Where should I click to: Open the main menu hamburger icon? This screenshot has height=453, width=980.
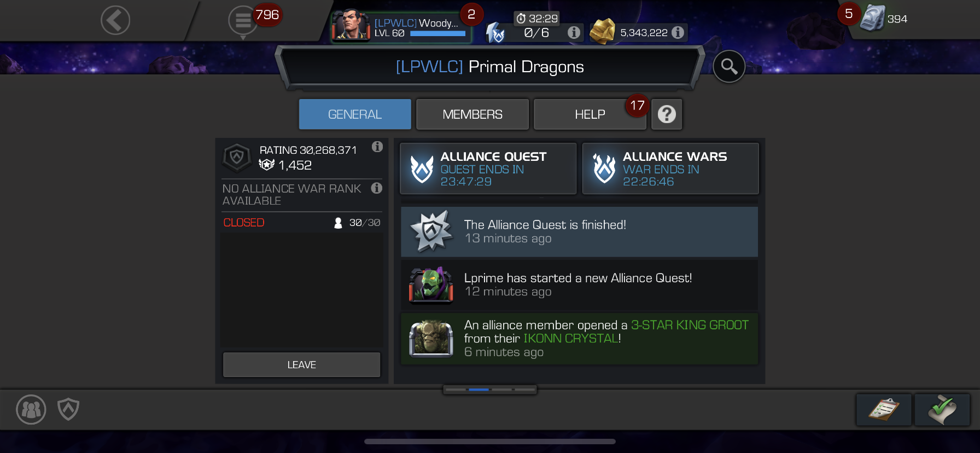point(243,21)
